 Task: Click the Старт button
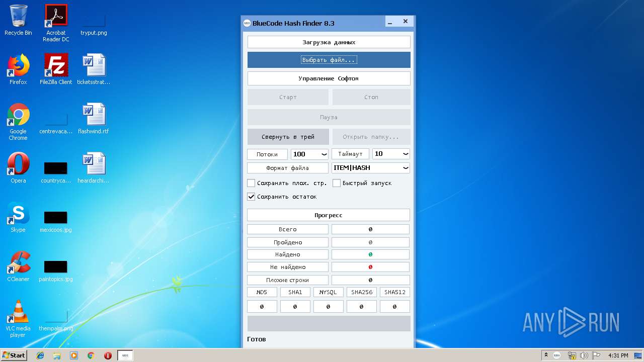coord(288,97)
